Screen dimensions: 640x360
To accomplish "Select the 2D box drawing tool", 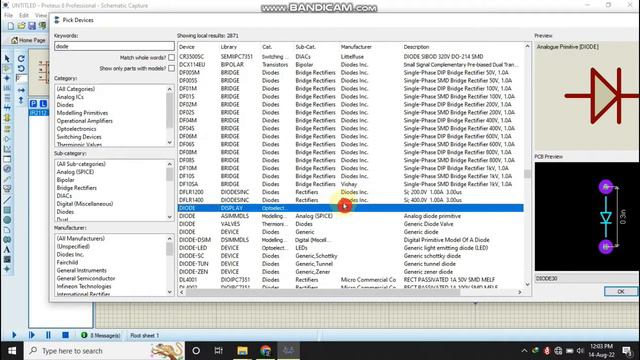I will point(7,210).
